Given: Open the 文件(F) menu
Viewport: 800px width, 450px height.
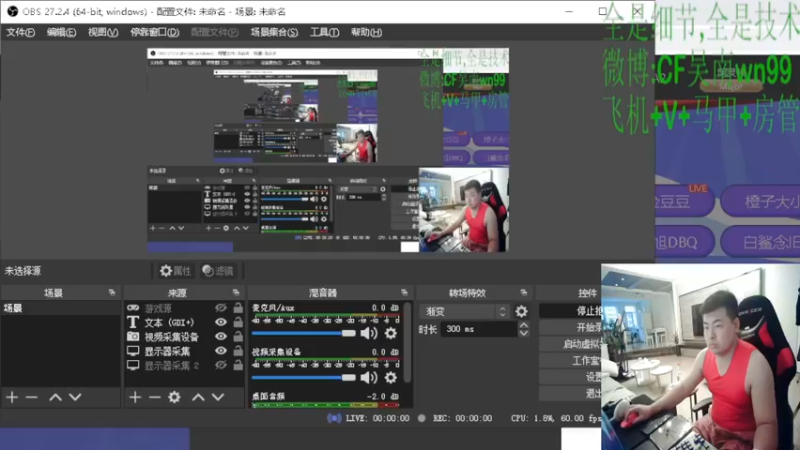Looking at the screenshot, I should pos(20,32).
